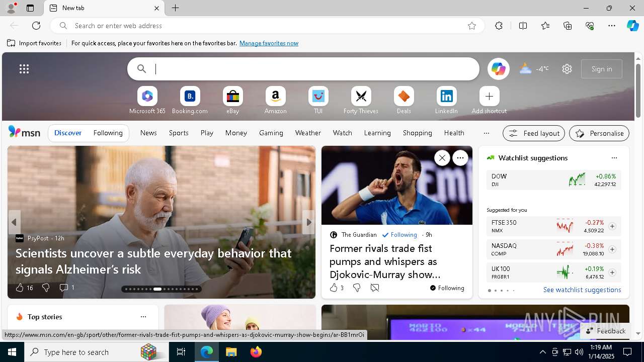Open the MSN app launcher grid
This screenshot has height=362, width=644.
tap(24, 69)
